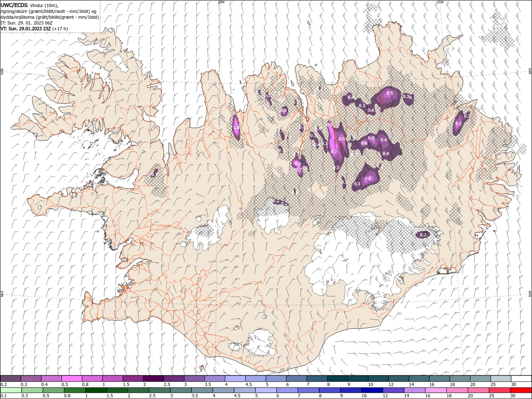The height and width of the screenshot is (399, 532).
Task: Click the 'rigning/skúrir' legend description line
Action: click(49, 11)
